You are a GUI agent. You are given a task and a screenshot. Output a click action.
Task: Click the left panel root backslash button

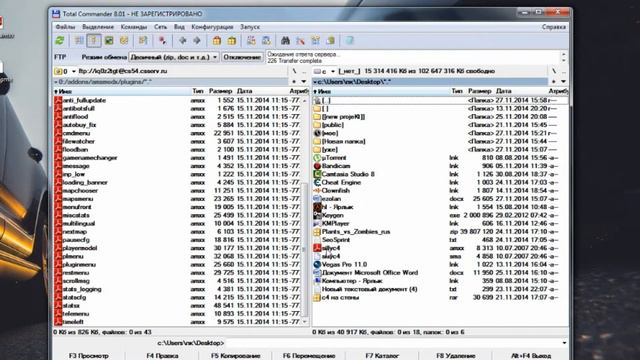pos(294,71)
